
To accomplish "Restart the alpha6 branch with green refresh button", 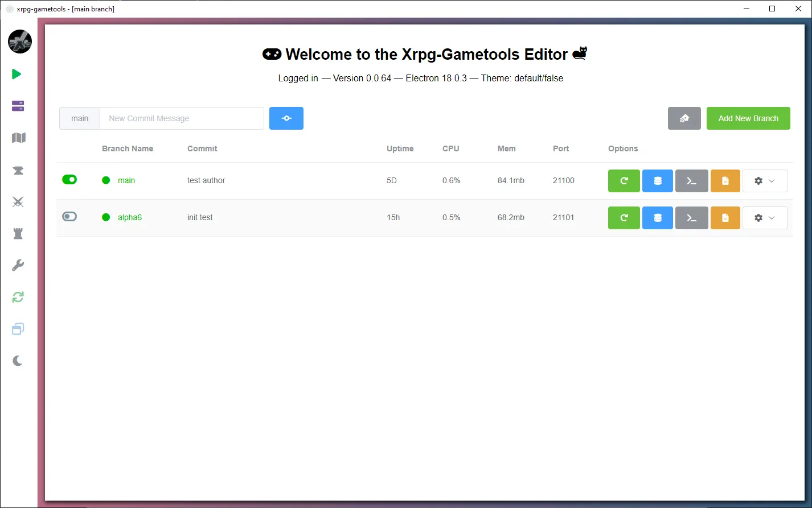I will [x=624, y=217].
